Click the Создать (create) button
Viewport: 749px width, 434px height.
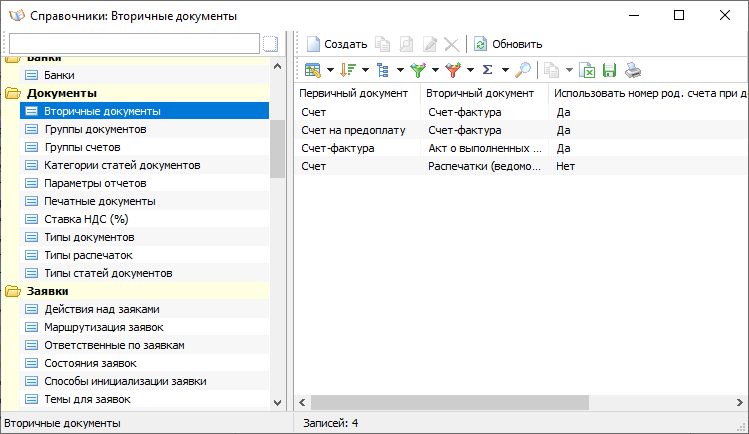pos(337,44)
